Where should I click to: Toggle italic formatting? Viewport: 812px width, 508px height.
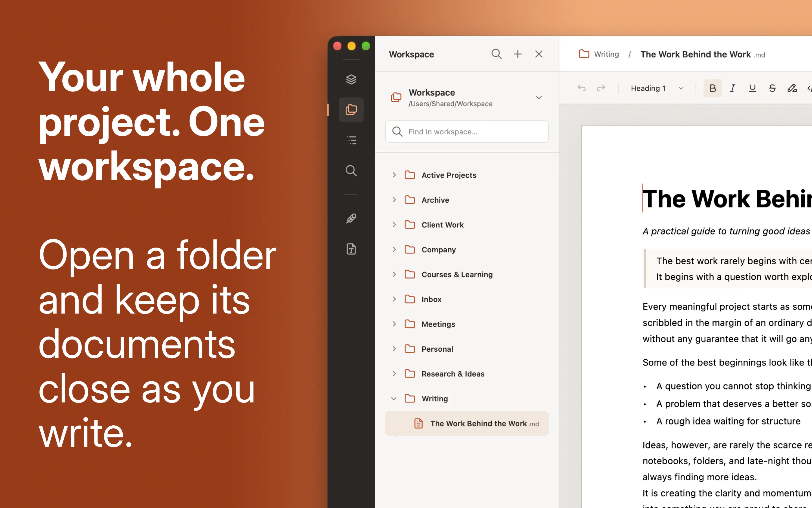pos(732,88)
